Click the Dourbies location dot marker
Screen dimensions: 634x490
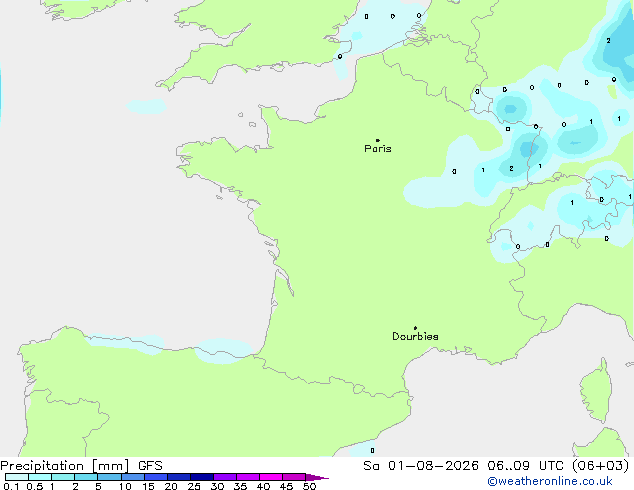(x=415, y=328)
